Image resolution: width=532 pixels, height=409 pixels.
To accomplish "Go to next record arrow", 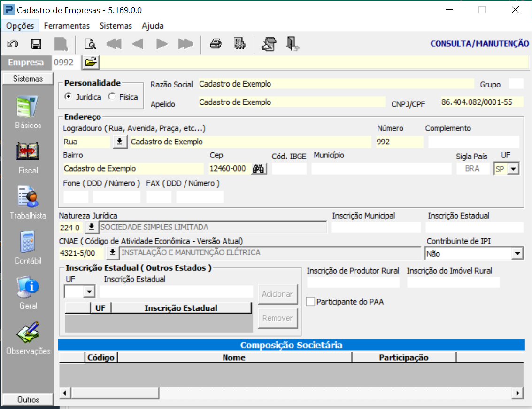I will [162, 44].
